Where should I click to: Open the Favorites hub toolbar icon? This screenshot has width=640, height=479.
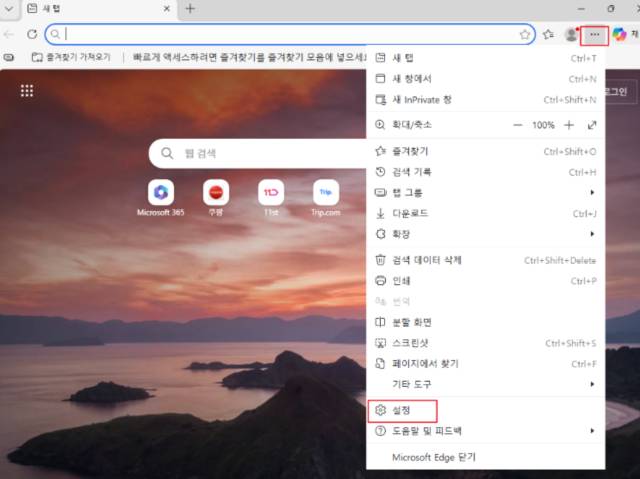coord(549,35)
